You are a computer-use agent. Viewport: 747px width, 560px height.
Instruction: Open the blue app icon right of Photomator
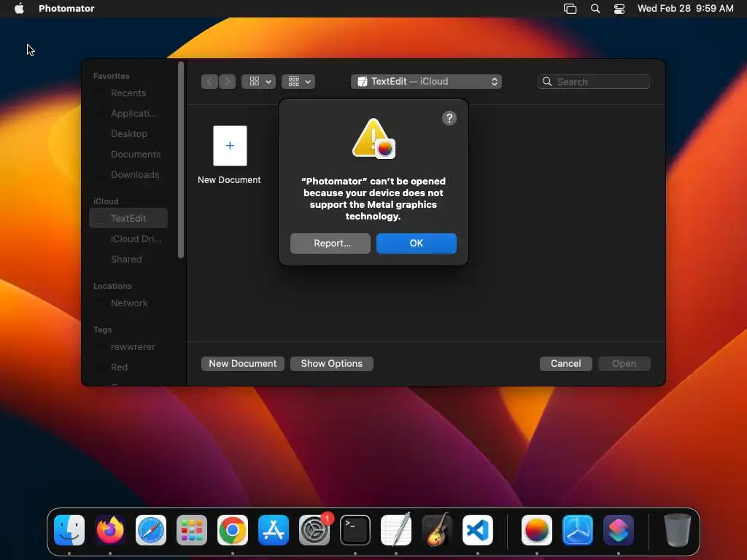pyautogui.click(x=578, y=530)
